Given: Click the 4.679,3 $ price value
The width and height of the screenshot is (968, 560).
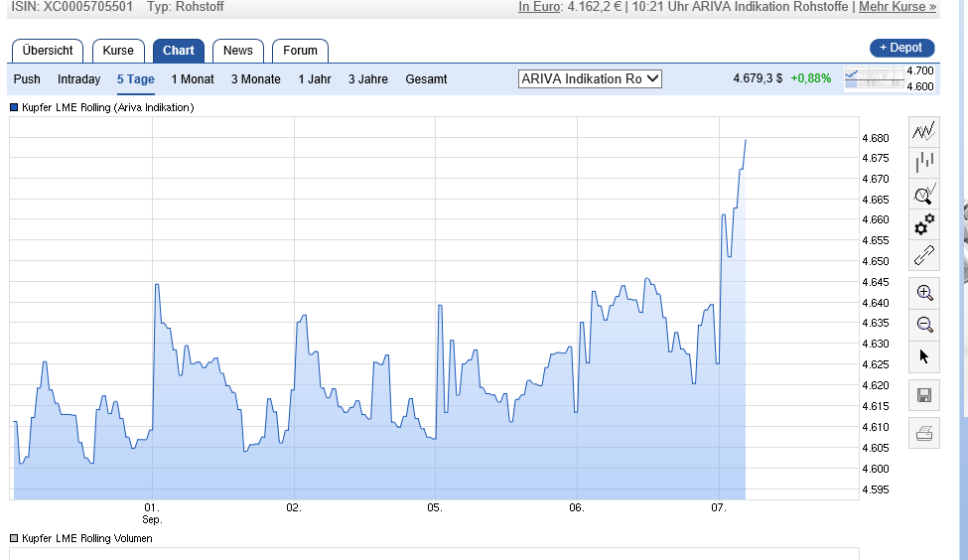Looking at the screenshot, I should pos(758,78).
